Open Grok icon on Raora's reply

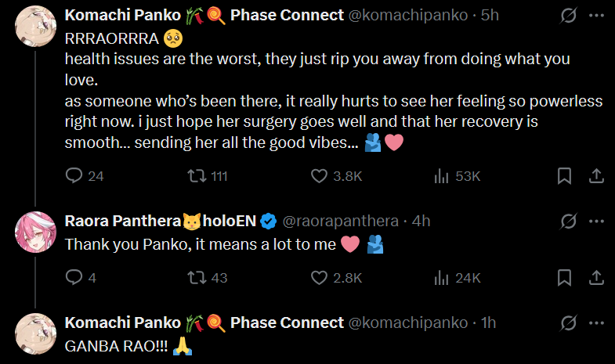(570, 222)
